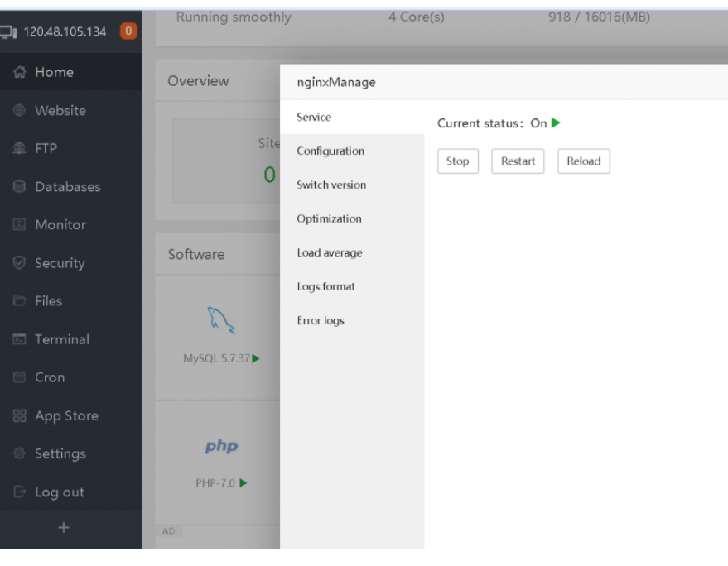The height and width of the screenshot is (566, 728).
Task: Open the Error logs tab
Action: 321,321
